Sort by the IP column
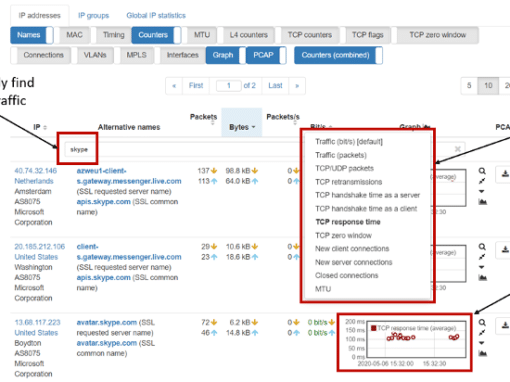 coord(40,127)
